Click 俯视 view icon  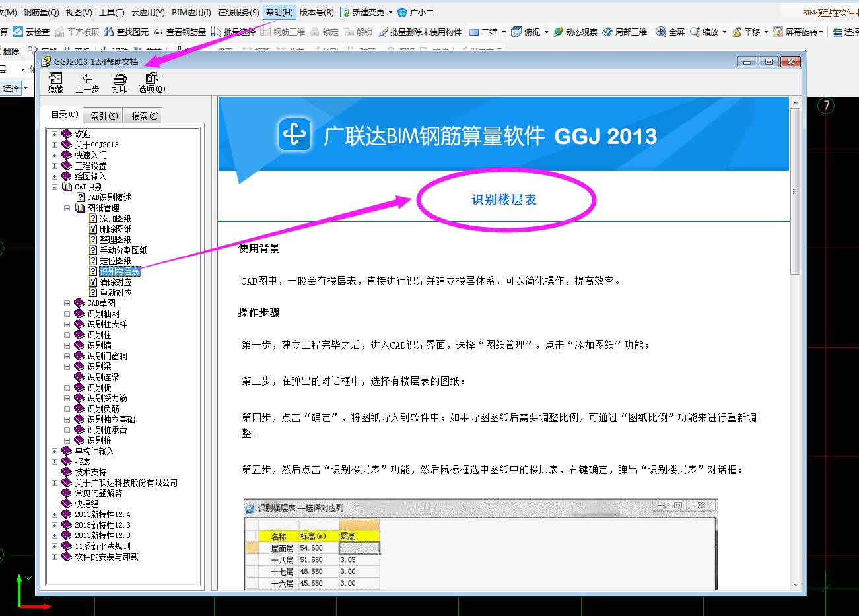(517, 32)
